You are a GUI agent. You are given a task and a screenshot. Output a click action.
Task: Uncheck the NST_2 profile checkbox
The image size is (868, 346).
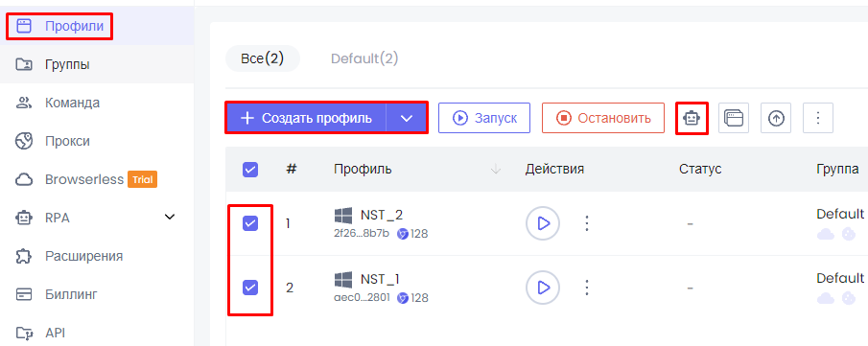250,223
